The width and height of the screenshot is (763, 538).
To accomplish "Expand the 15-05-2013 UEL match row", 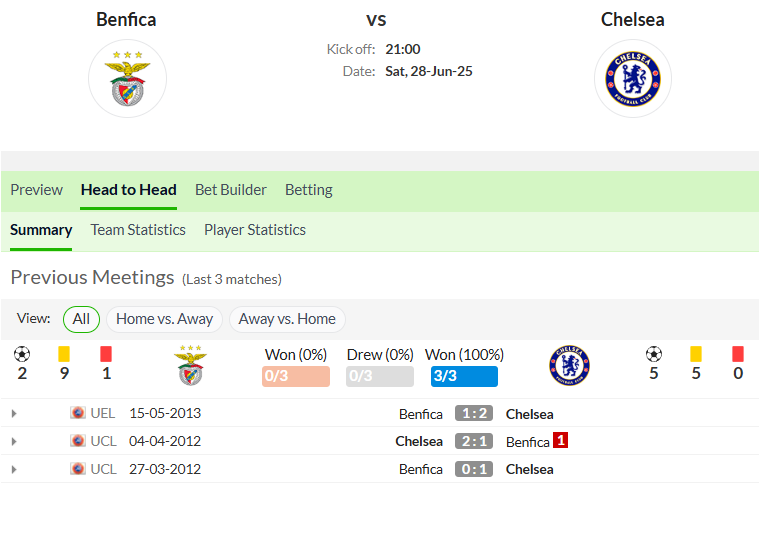I will [14, 413].
